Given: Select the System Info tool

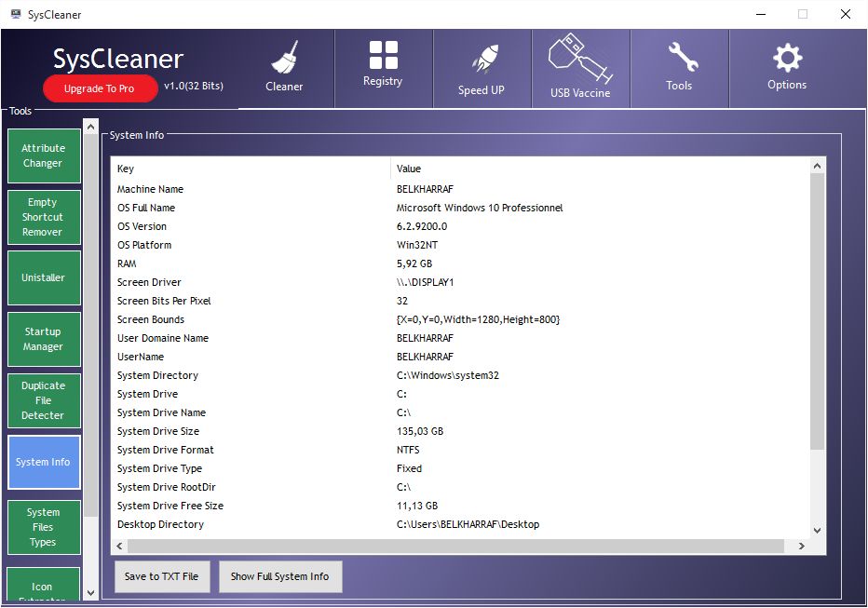Looking at the screenshot, I should (44, 462).
